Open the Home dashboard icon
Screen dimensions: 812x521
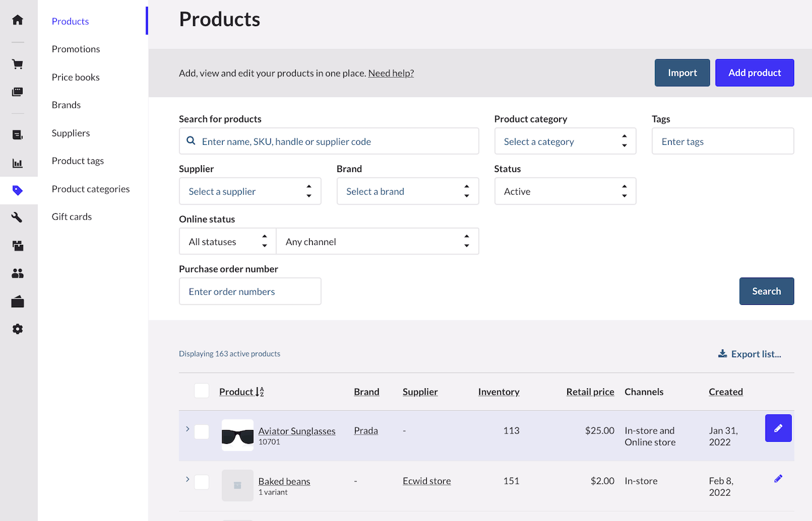click(17, 20)
